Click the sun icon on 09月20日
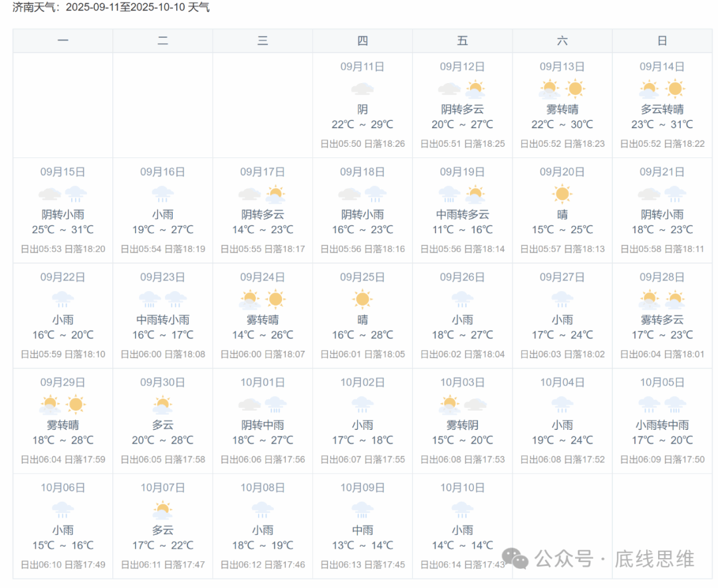The height and width of the screenshot is (588, 718). click(562, 194)
